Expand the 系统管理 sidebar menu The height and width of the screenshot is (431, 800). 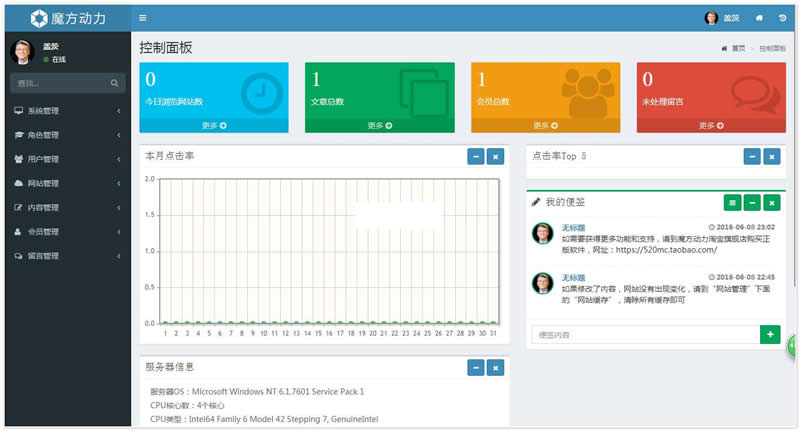(65, 111)
